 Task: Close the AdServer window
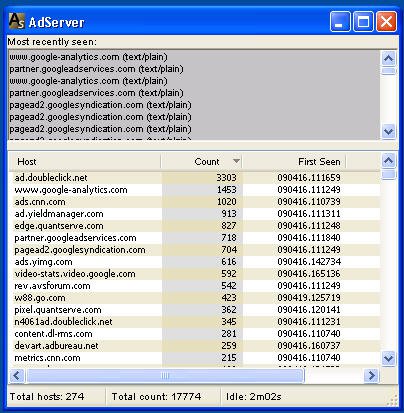point(386,22)
